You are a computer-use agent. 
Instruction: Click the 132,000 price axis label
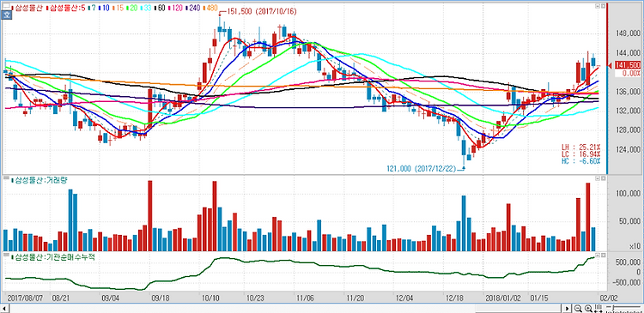tap(628, 111)
